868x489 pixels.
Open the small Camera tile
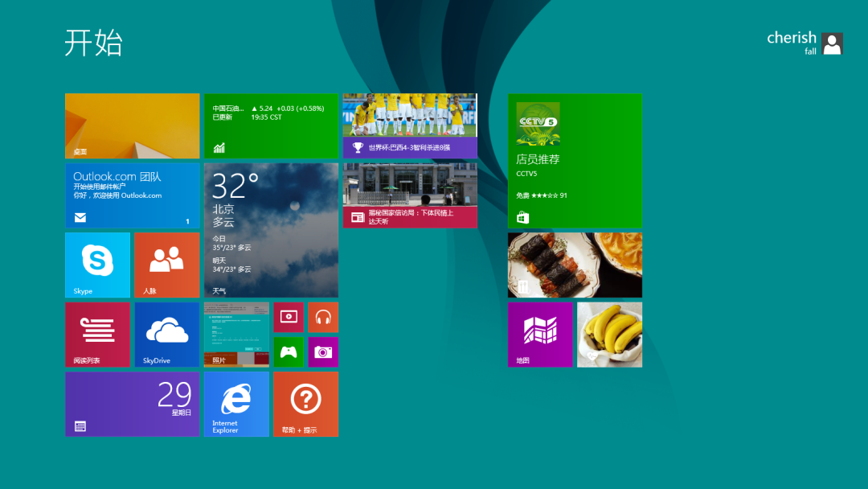click(x=323, y=352)
